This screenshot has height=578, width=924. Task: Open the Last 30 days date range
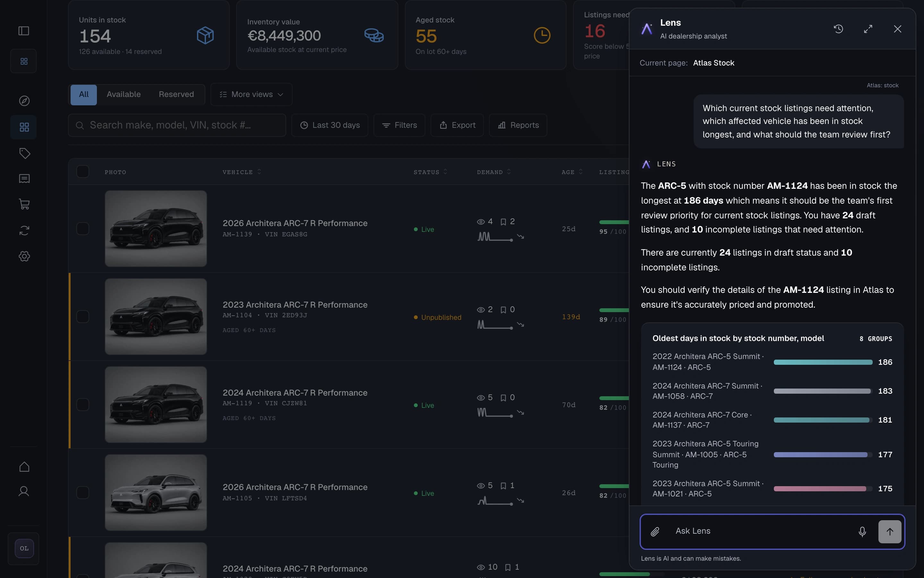pyautogui.click(x=330, y=125)
